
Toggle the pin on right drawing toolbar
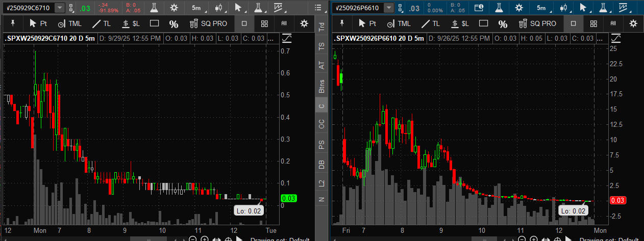[x=342, y=23]
